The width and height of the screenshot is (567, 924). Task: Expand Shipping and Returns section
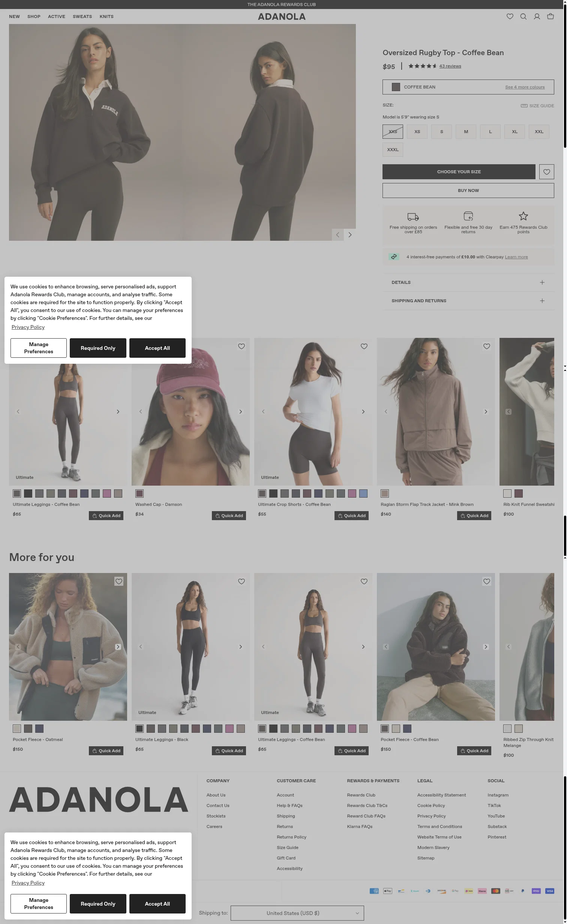[468, 301]
